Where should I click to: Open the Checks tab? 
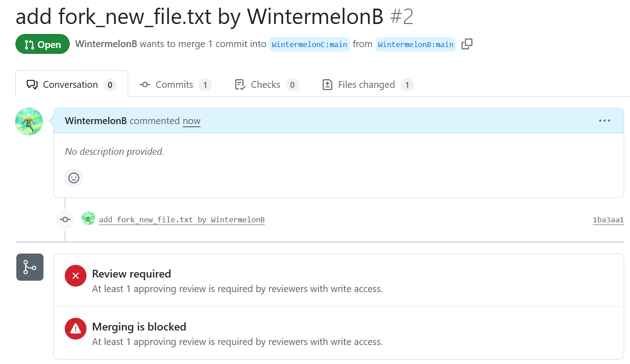coord(267,85)
